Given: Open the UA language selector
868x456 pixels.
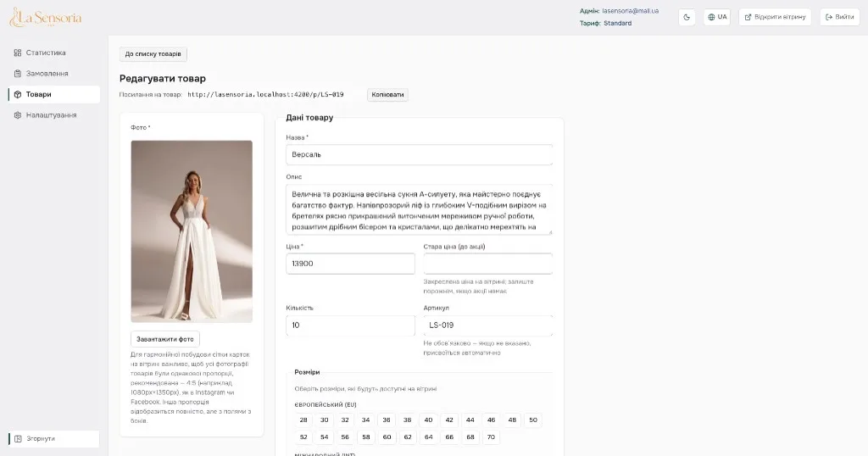Looking at the screenshot, I should (x=717, y=17).
